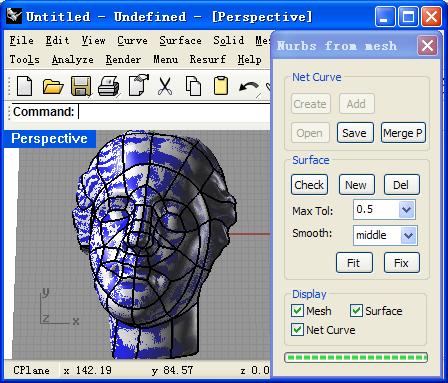This screenshot has width=448, height=383.
Task: Click the disabled Open button
Action: click(310, 133)
